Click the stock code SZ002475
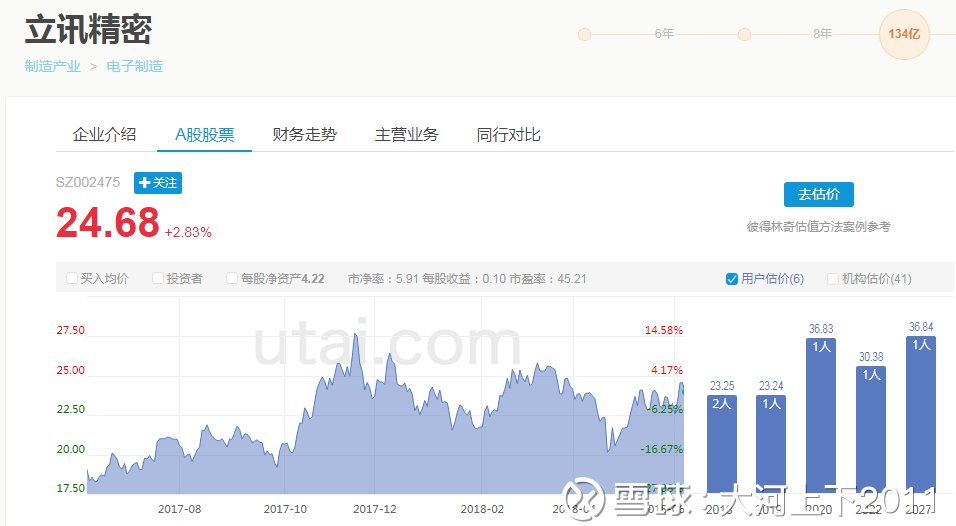956x526 pixels. [x=88, y=182]
